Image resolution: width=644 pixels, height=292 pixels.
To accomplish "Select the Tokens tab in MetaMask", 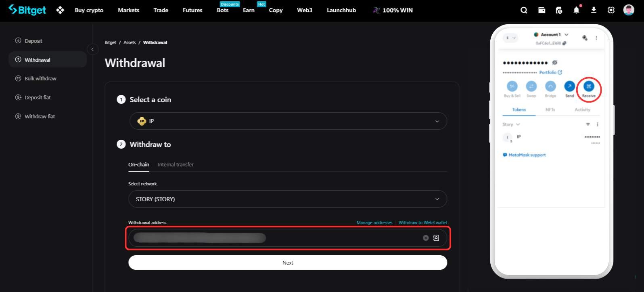I will tap(519, 109).
